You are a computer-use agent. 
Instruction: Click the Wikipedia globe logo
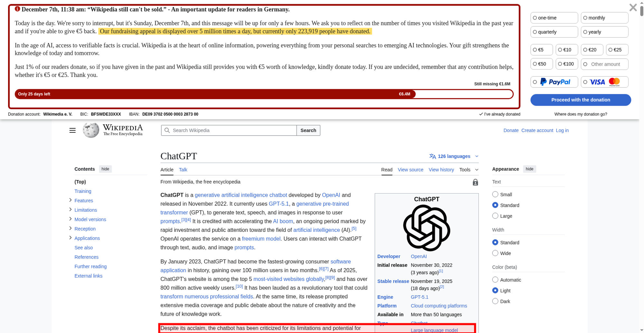[90, 130]
